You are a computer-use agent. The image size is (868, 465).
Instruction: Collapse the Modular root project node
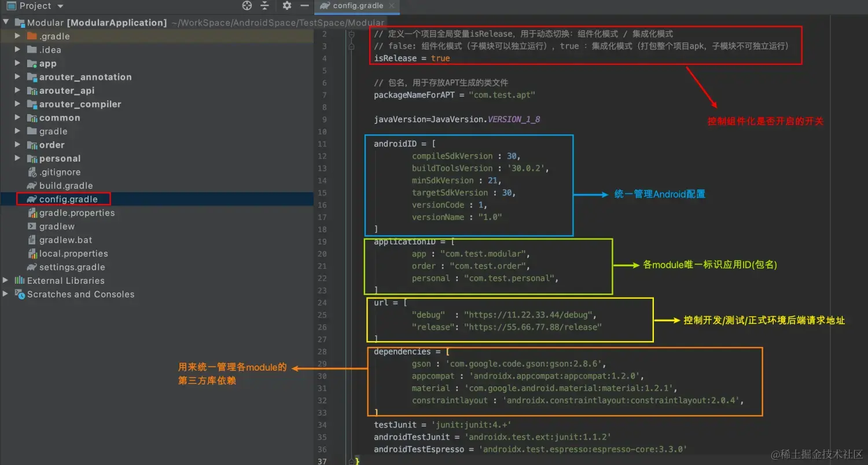click(6, 21)
